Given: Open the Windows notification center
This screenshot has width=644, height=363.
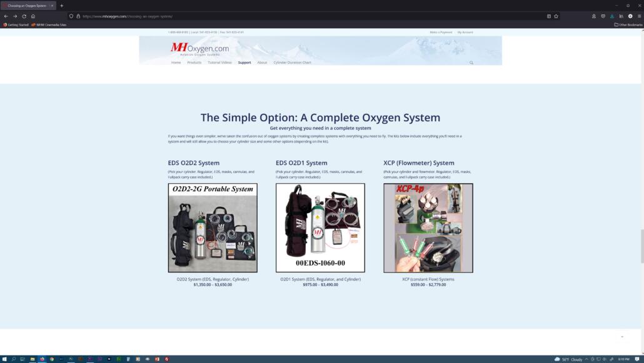Looking at the screenshot, I should (637, 359).
